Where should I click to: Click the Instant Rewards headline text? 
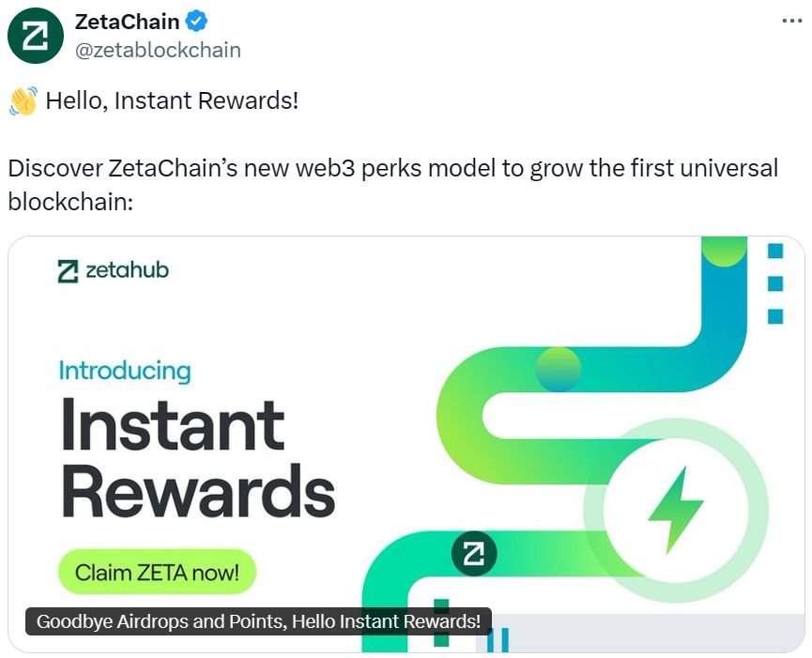click(x=198, y=457)
